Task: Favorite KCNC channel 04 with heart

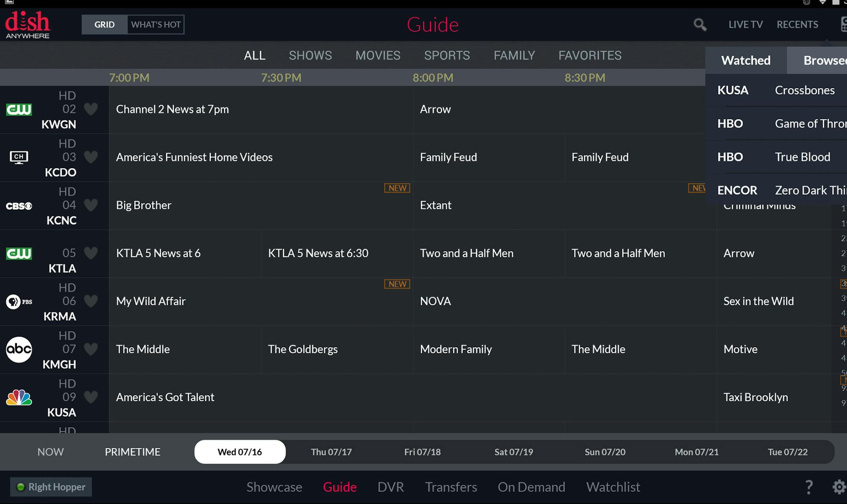Action: (x=91, y=205)
